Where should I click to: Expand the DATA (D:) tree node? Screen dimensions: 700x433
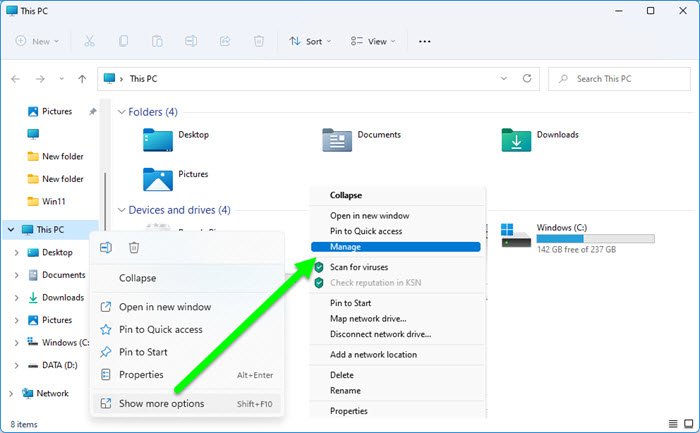[17, 365]
